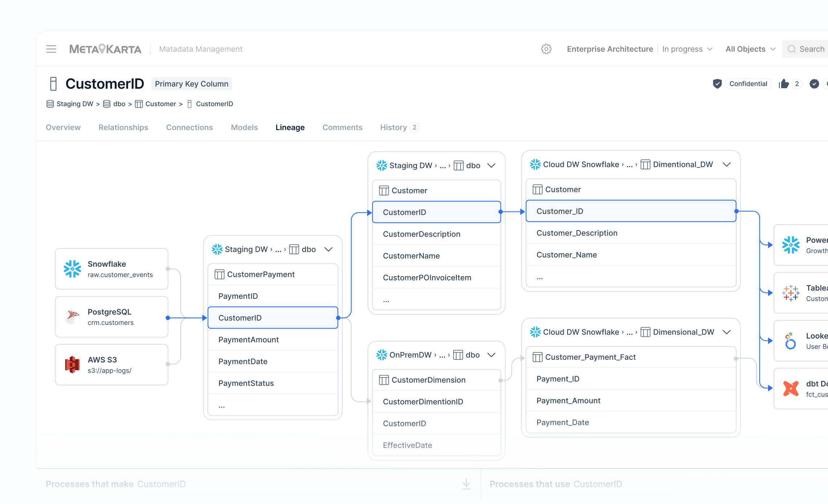
Task: Select the Payment_Amount column row
Action: pos(631,401)
